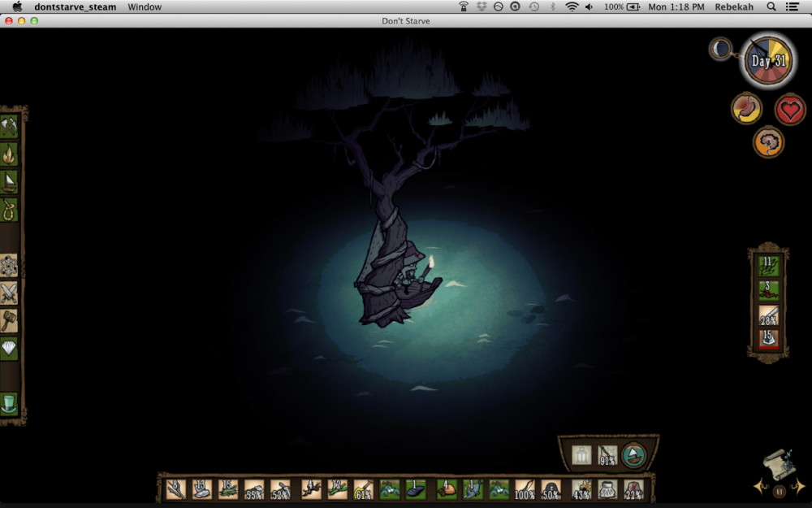Viewport: 812px width, 508px height.
Task: Open the Dress top hat crafting tab
Action: point(9,404)
